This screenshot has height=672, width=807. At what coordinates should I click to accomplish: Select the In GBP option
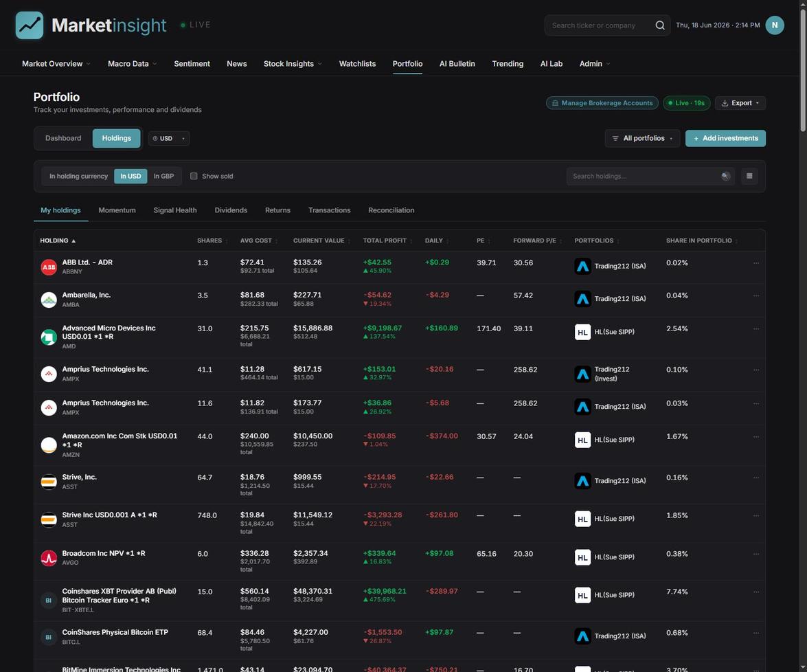pyautogui.click(x=163, y=176)
